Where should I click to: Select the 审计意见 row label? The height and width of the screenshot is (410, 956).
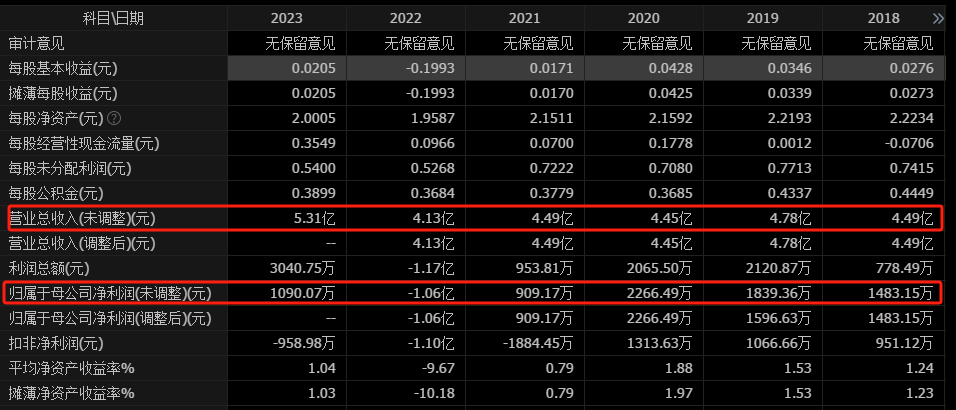point(37,43)
